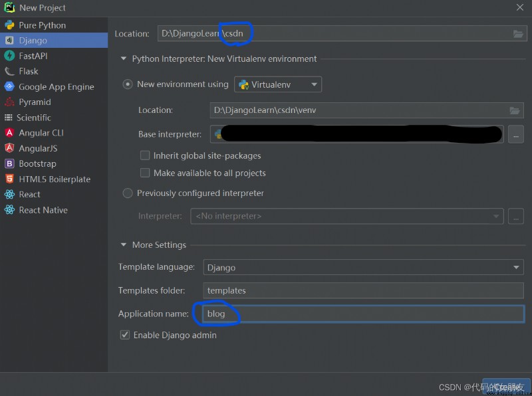The width and height of the screenshot is (532, 396).
Task: Collapse the More Settings section
Action: click(123, 245)
